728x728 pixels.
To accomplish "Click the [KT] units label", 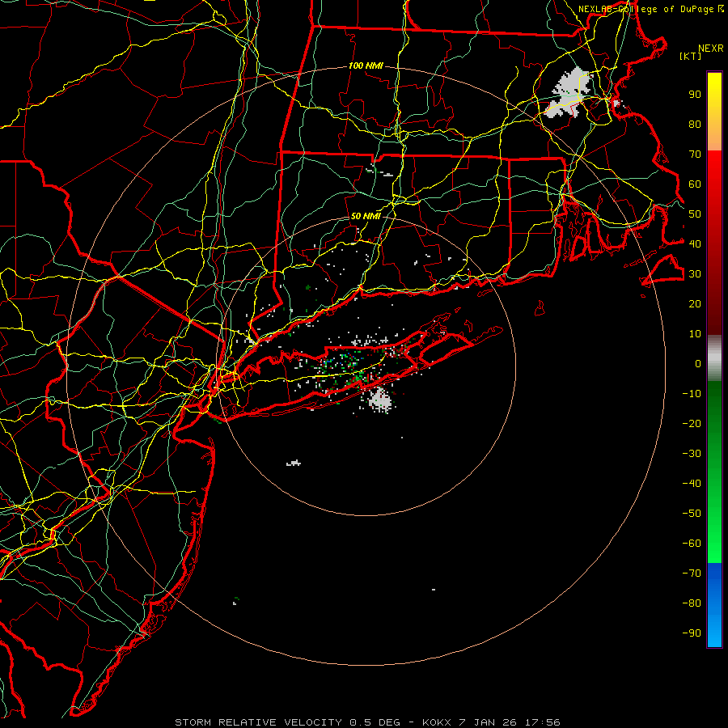I will coord(691,56).
